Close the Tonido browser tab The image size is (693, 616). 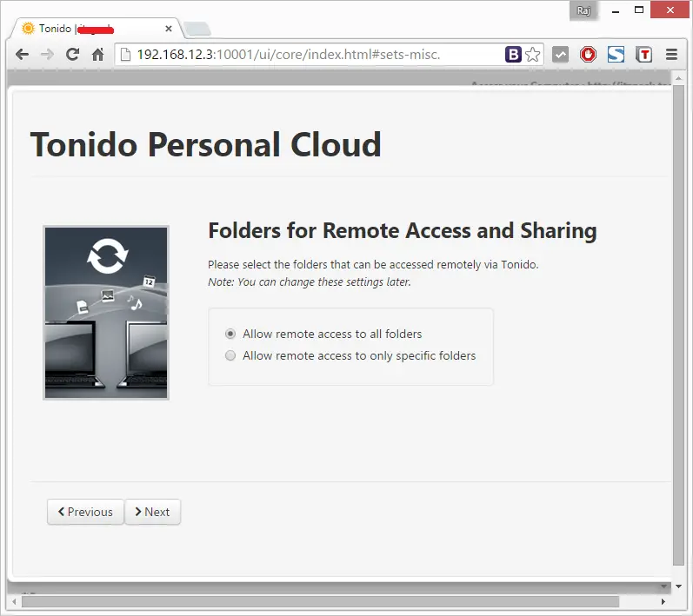tap(169, 29)
